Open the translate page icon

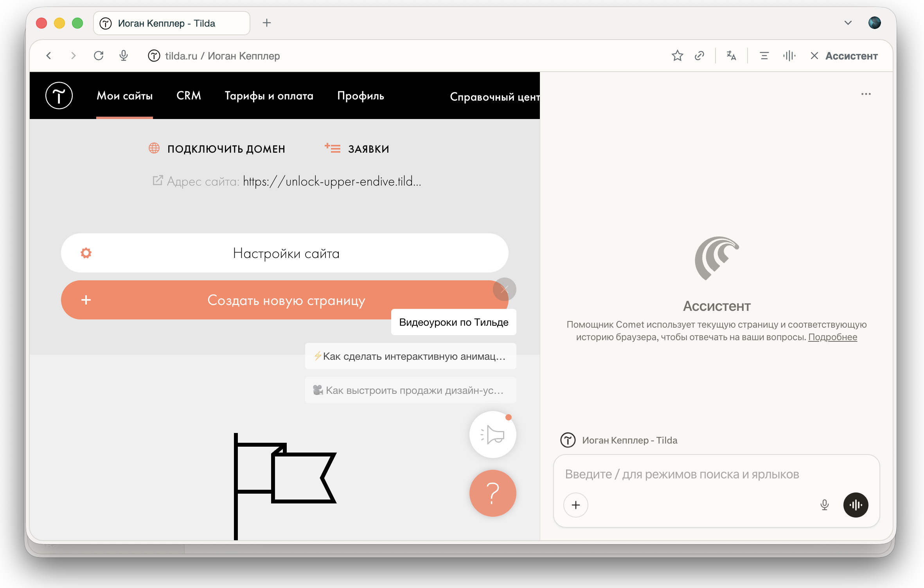pyautogui.click(x=732, y=56)
